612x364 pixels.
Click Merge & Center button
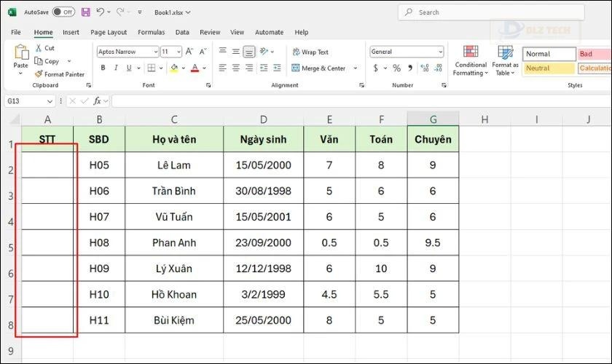click(x=318, y=68)
